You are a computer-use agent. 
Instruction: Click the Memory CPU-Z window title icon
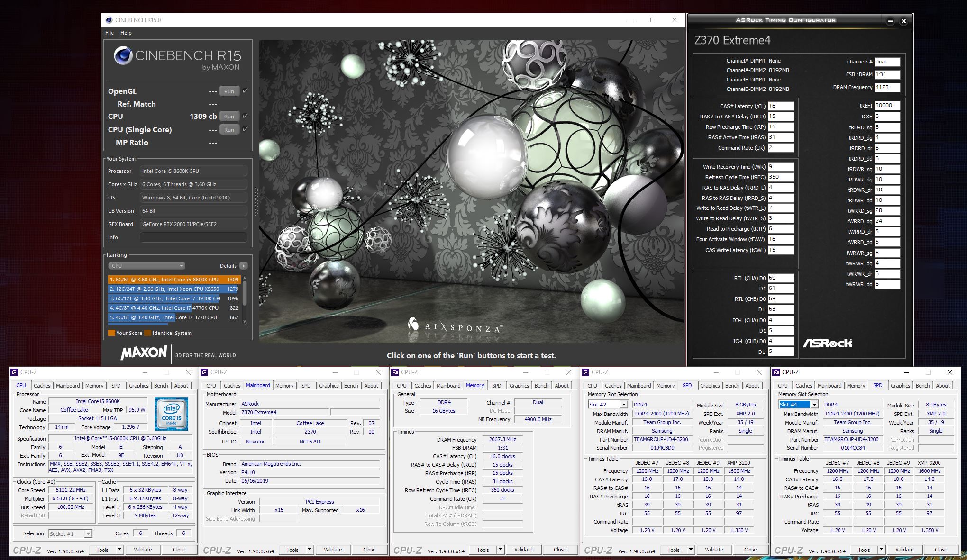click(395, 372)
